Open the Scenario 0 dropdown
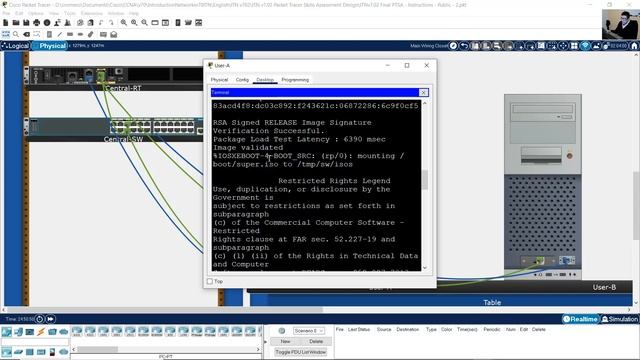Viewport: 640px width, 360px height. (x=309, y=331)
